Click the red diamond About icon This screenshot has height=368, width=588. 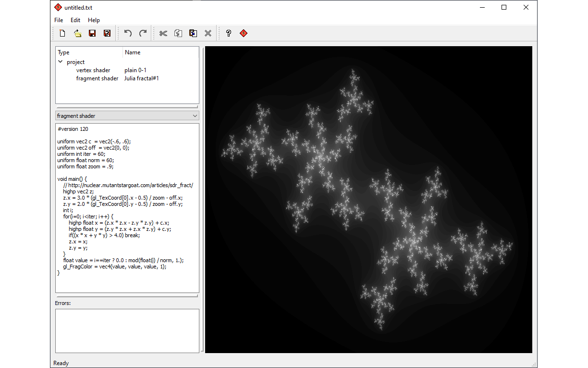244,33
